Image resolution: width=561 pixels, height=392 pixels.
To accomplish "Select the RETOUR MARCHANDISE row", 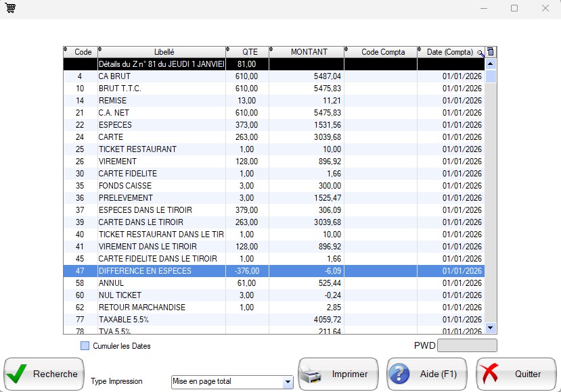I will 161,308.
